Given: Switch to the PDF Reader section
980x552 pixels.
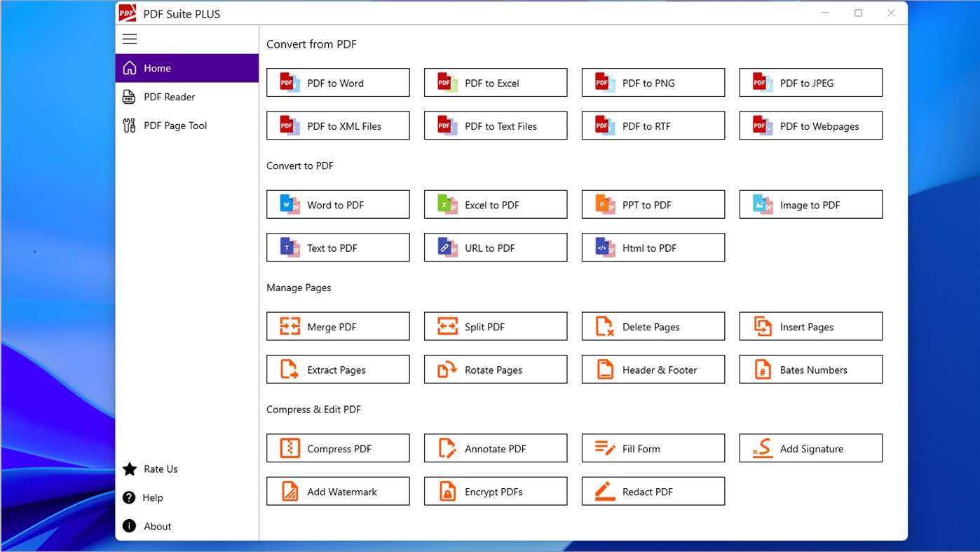Looking at the screenshot, I should (x=168, y=97).
